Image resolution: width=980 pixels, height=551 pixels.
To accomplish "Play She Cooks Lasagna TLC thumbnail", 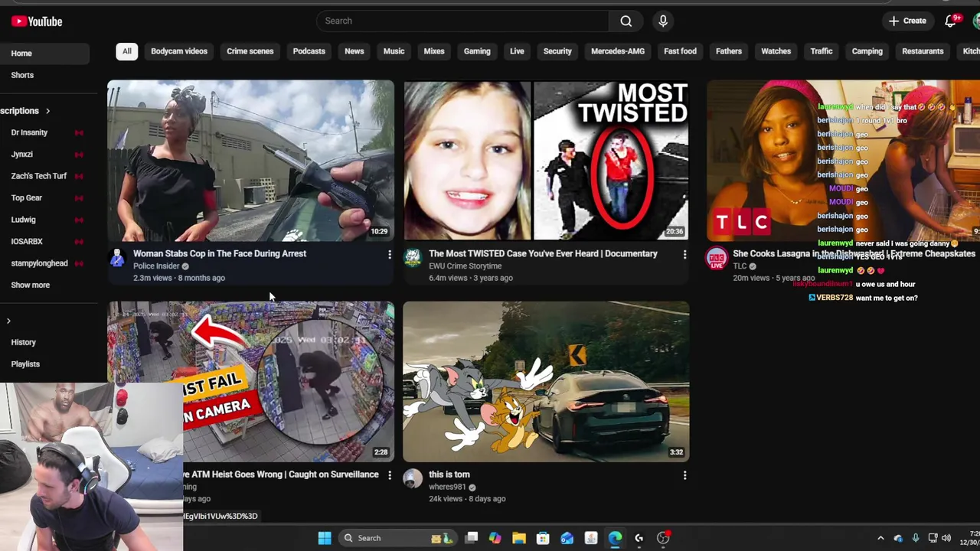I will coord(843,161).
